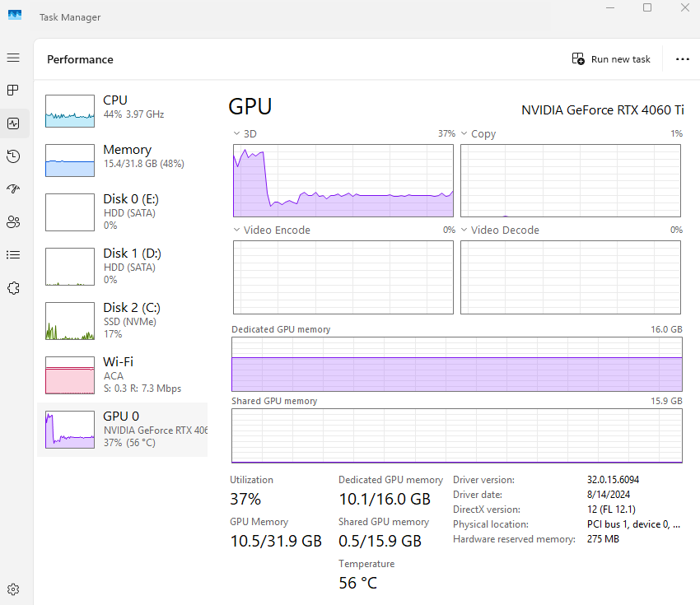Click the 44% 3.97 GHz CPU reading
The image size is (700, 605).
134,114
